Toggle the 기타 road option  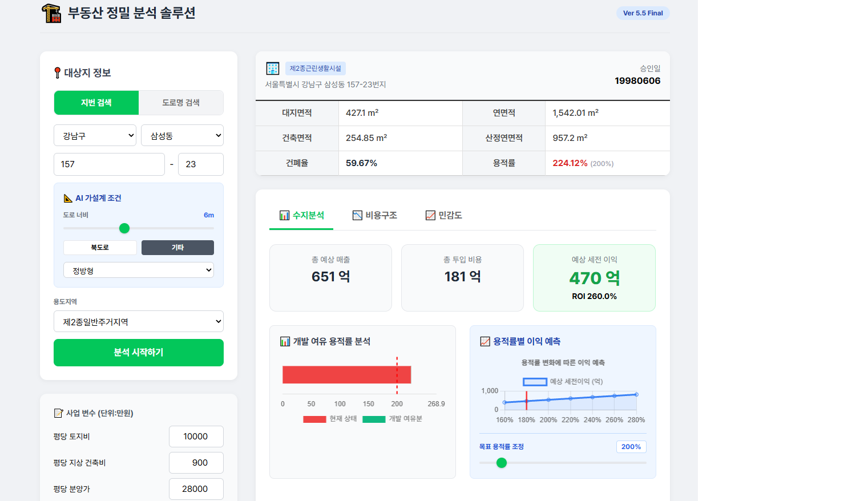[x=177, y=248]
